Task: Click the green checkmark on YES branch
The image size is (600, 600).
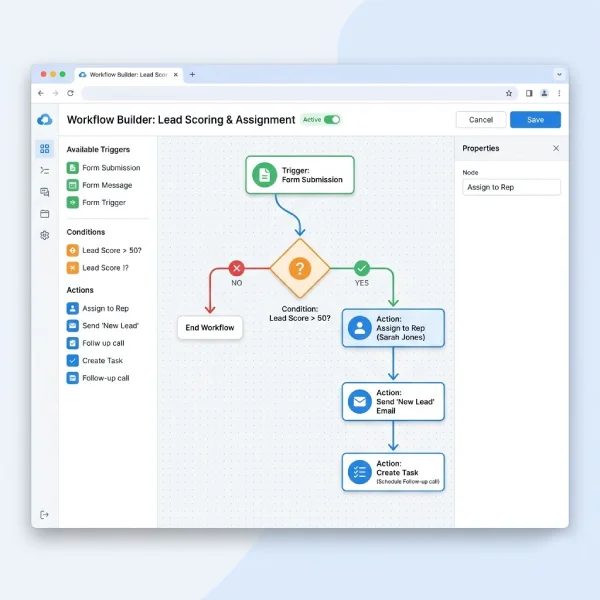Action: (x=362, y=268)
